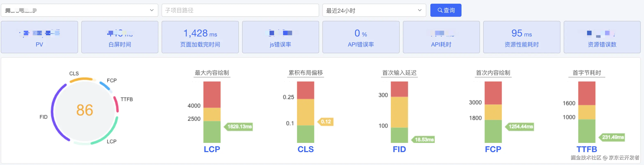Screen dimensions: 644x165
Task: Click the FID value tag 18.53ms
Action: (424, 139)
